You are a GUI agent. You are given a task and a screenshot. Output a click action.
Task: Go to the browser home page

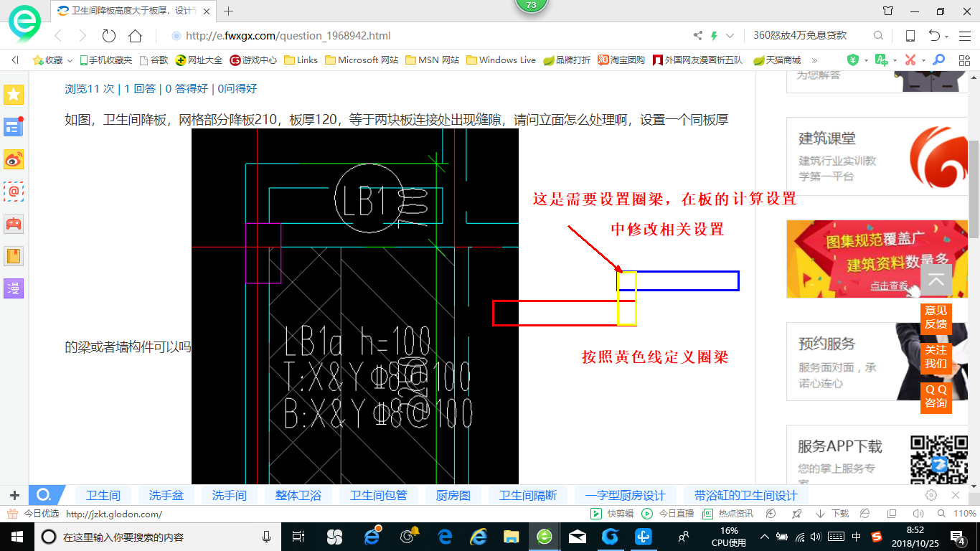tap(135, 36)
